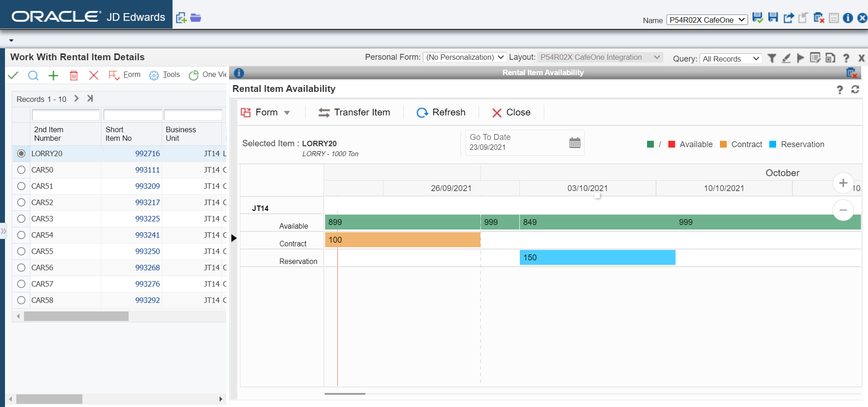Select the CAR53 row radio button
Viewport: 868px width, 407px height.
pos(21,219)
